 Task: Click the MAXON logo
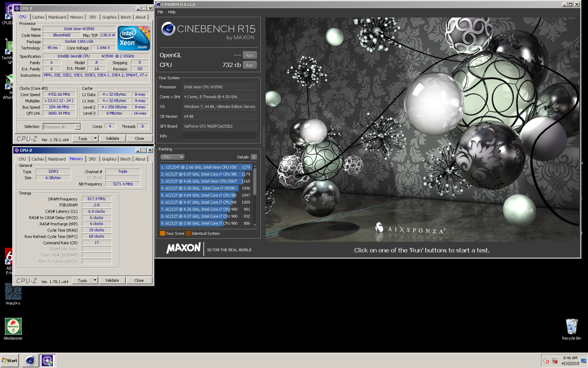pos(183,248)
